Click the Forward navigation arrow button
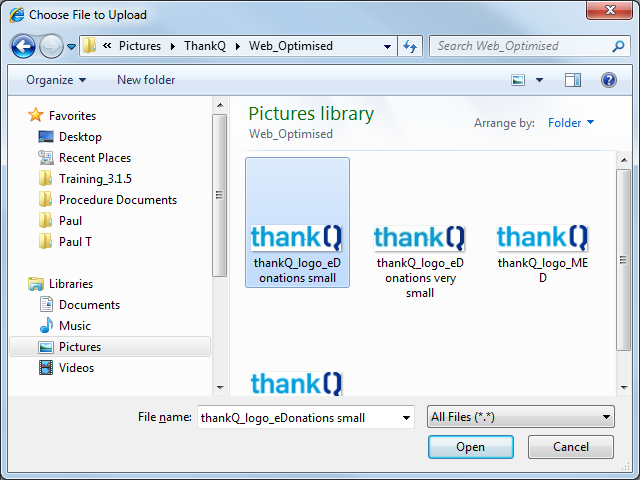The image size is (640, 480). click(x=51, y=47)
